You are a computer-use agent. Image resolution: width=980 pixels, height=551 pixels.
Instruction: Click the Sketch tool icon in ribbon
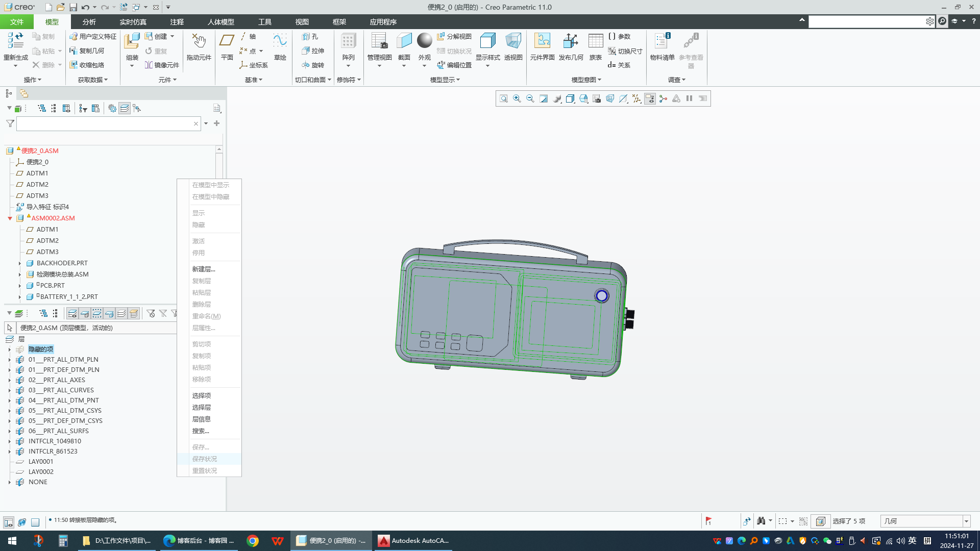(281, 46)
